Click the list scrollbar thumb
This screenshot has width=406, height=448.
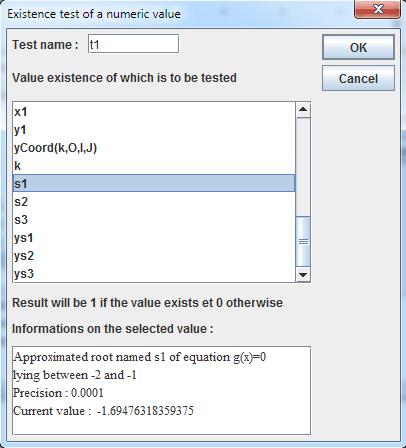(303, 241)
